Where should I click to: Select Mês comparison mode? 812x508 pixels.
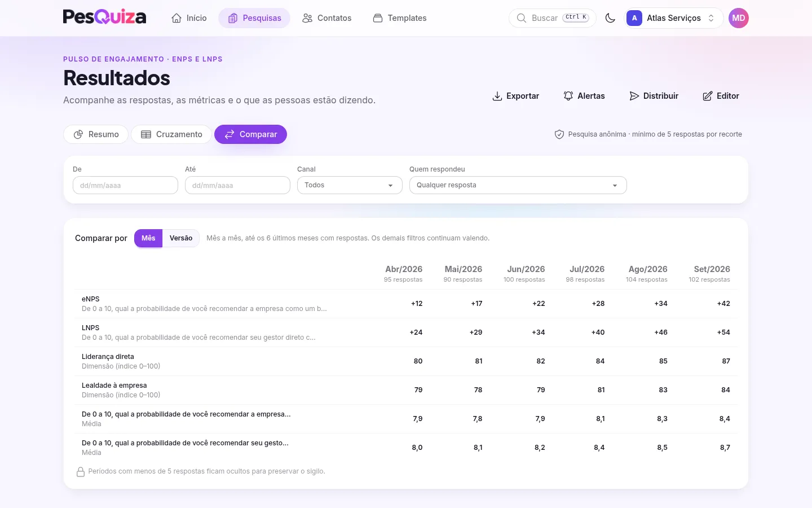coord(148,238)
